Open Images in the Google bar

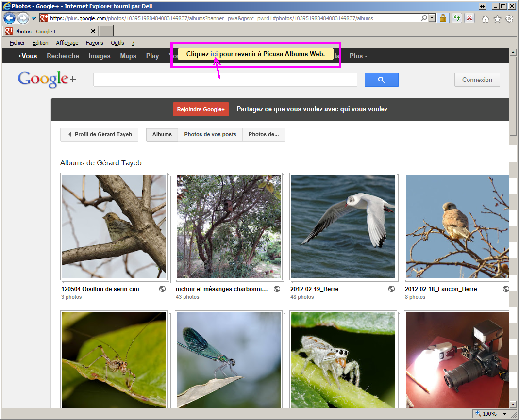point(100,56)
